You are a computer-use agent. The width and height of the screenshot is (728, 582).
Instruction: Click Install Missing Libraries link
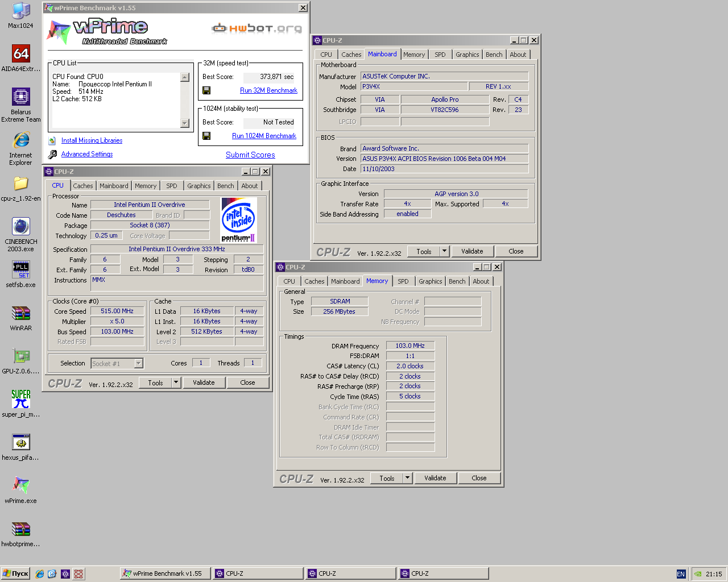click(92, 140)
